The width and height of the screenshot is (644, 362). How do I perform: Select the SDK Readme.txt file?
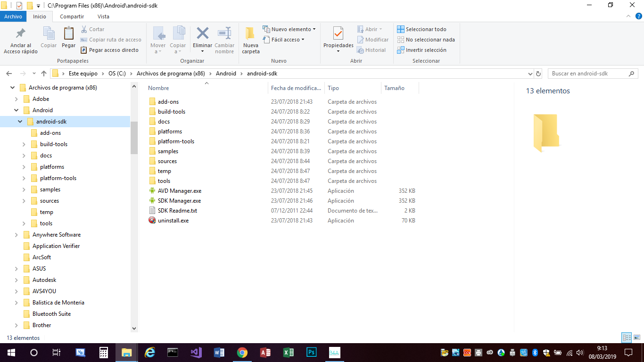[177, 211]
